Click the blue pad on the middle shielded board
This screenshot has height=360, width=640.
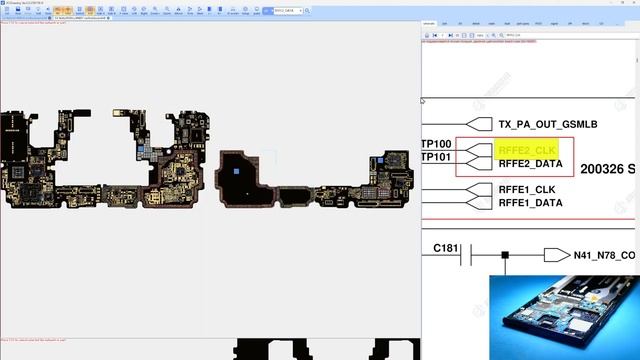tap(236, 171)
